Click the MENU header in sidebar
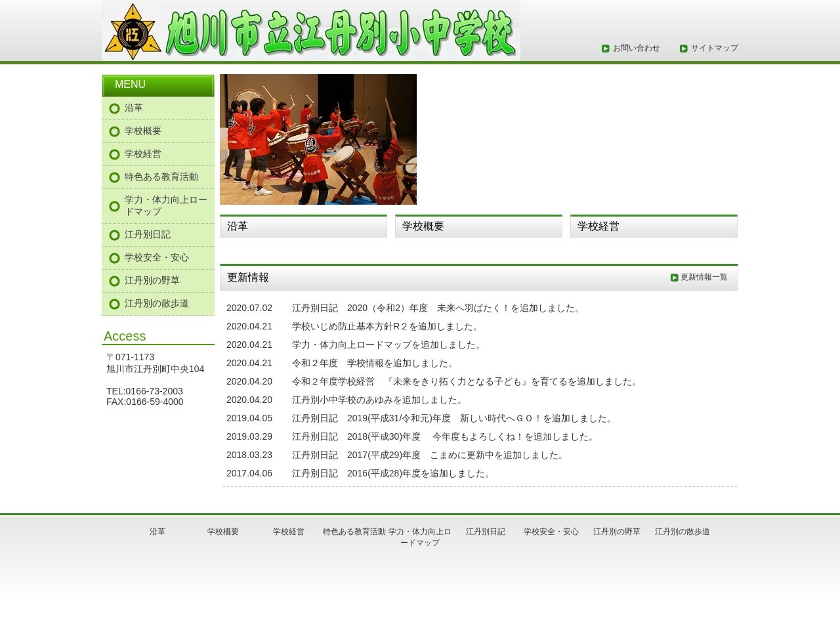Viewport: 840px width, 630px height. tap(158, 85)
